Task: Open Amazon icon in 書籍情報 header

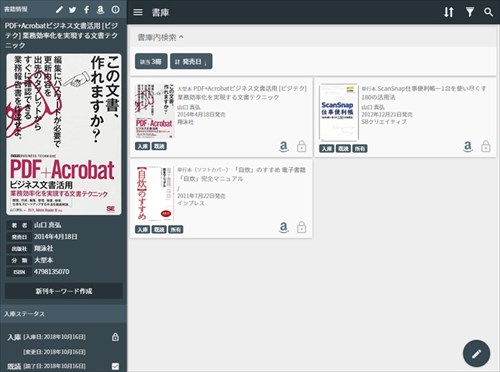Action: pyautogui.click(x=100, y=9)
